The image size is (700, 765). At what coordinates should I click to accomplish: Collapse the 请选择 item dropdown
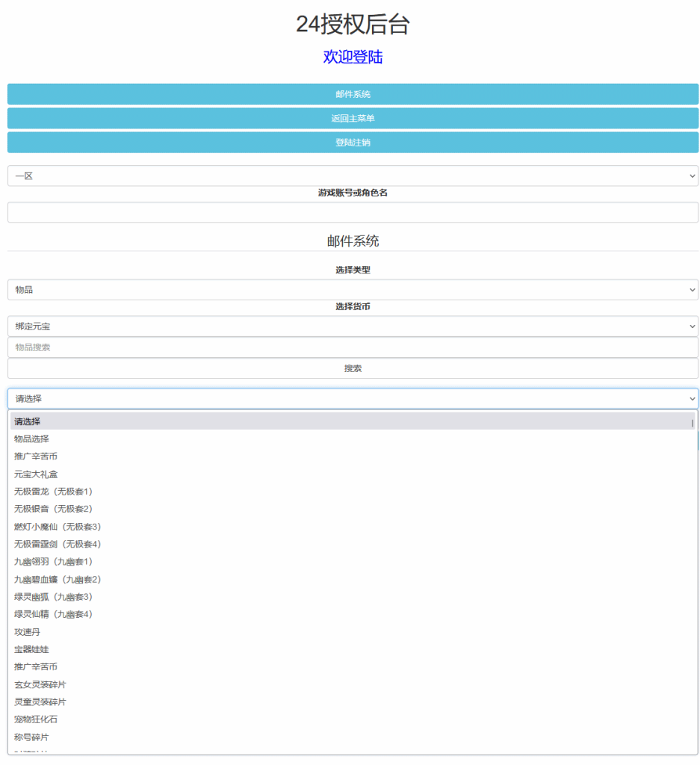353,399
